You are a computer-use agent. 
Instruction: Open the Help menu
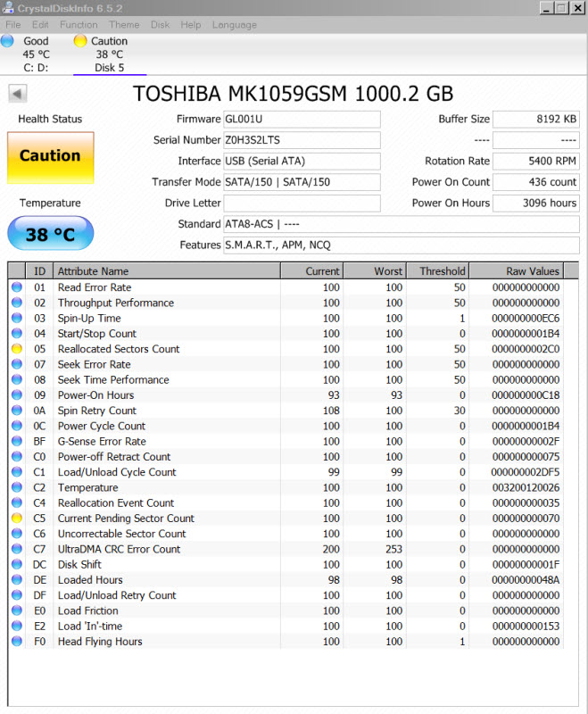tap(191, 25)
